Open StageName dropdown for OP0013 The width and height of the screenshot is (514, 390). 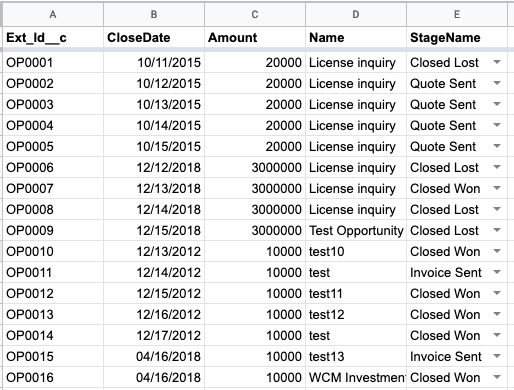tap(497, 314)
